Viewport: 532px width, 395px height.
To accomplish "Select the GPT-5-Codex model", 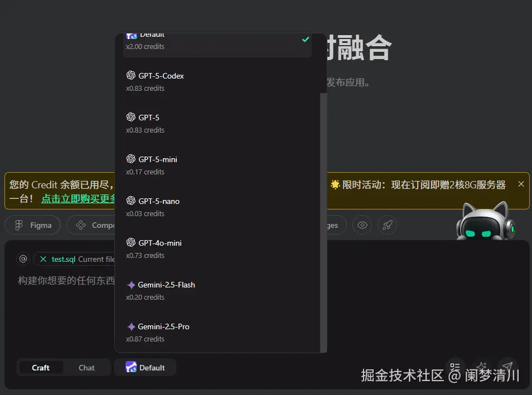I will tap(217, 82).
